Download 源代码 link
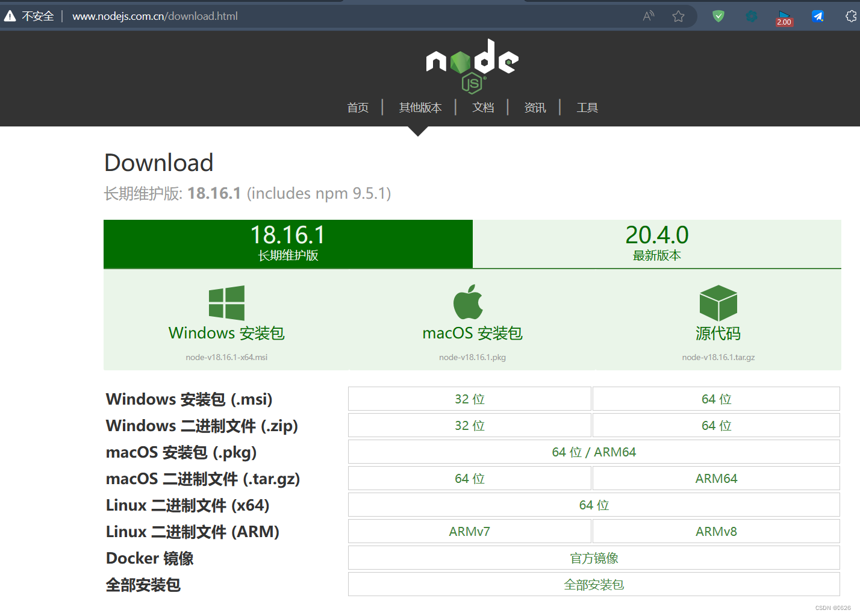The image size is (860, 616). click(718, 333)
